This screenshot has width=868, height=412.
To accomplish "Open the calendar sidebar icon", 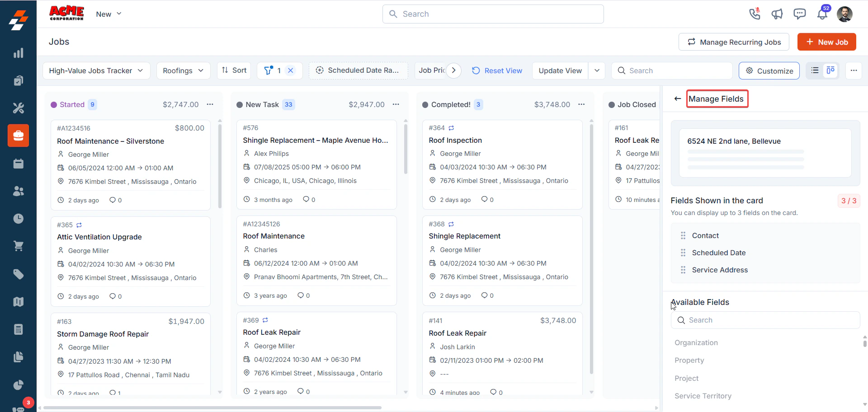I will [x=18, y=164].
